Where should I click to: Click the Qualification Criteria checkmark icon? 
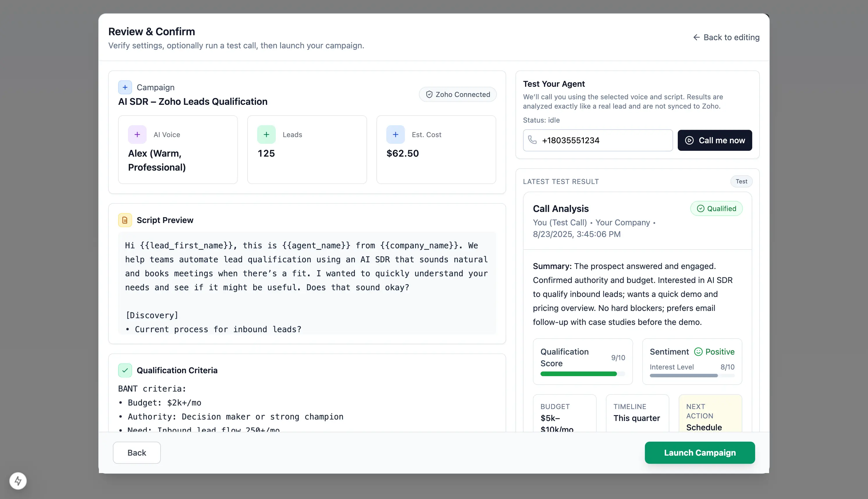click(125, 370)
